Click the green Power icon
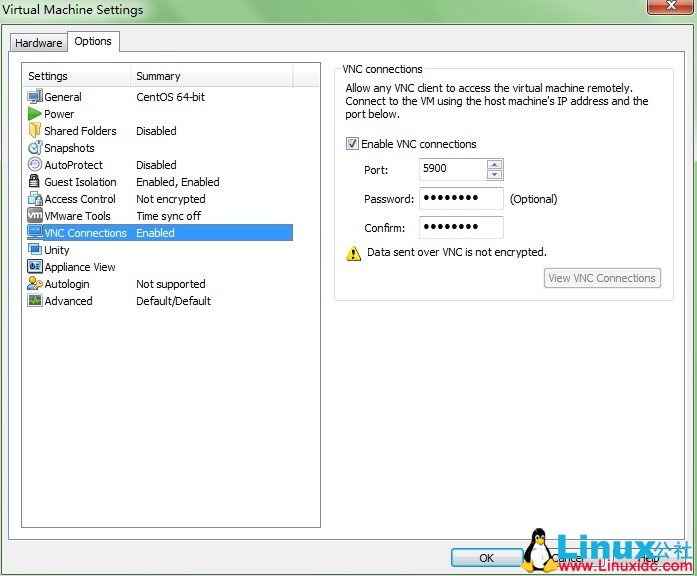This screenshot has width=697, height=576. coord(35,114)
